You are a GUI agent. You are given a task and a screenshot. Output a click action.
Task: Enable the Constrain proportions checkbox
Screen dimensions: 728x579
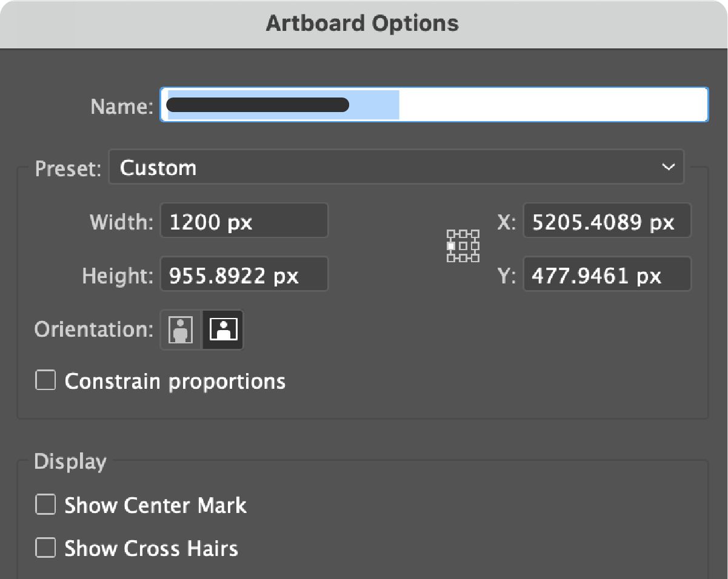point(45,381)
